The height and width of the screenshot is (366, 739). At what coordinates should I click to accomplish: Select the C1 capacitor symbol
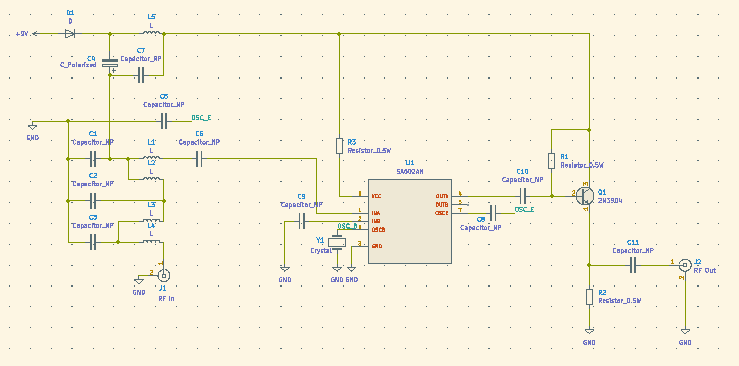93,159
